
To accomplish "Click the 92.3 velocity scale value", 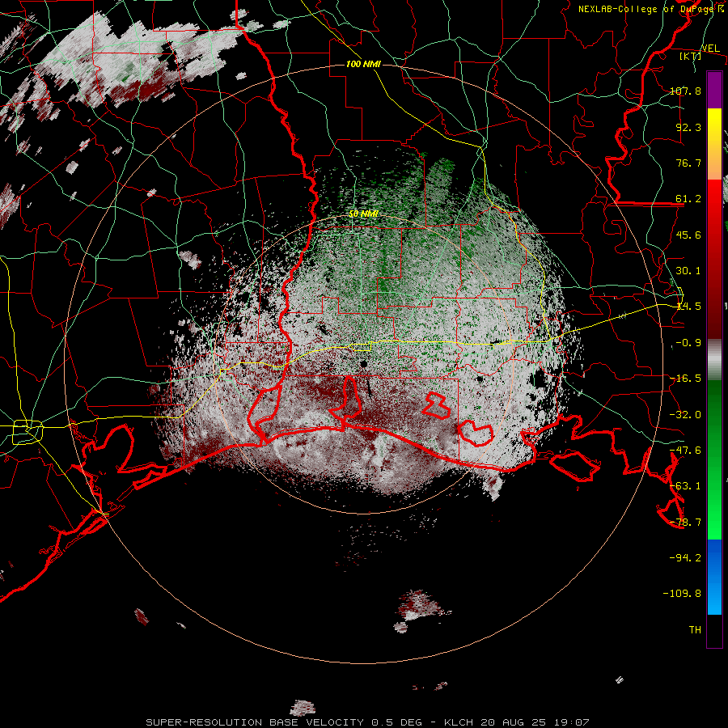I will point(688,127).
